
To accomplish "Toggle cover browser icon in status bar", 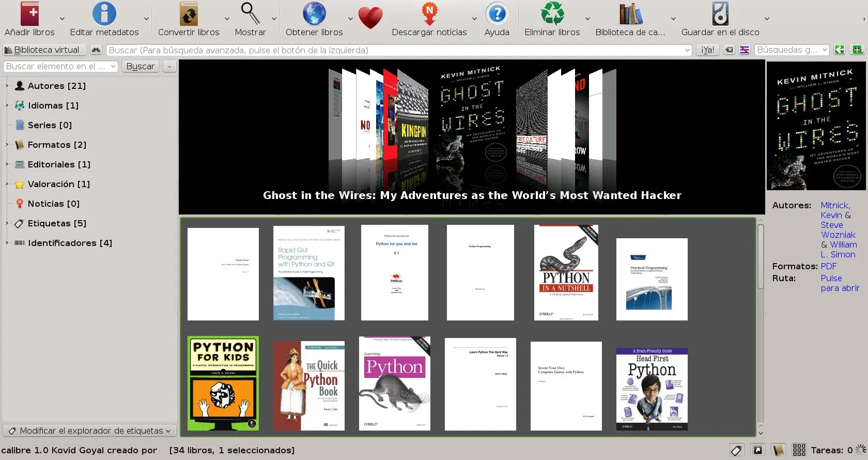I will point(758,450).
